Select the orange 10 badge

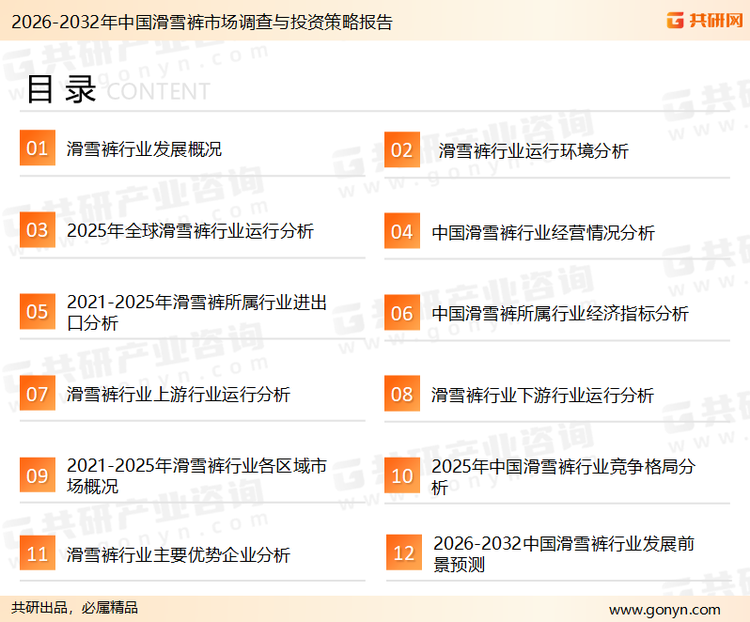402,476
